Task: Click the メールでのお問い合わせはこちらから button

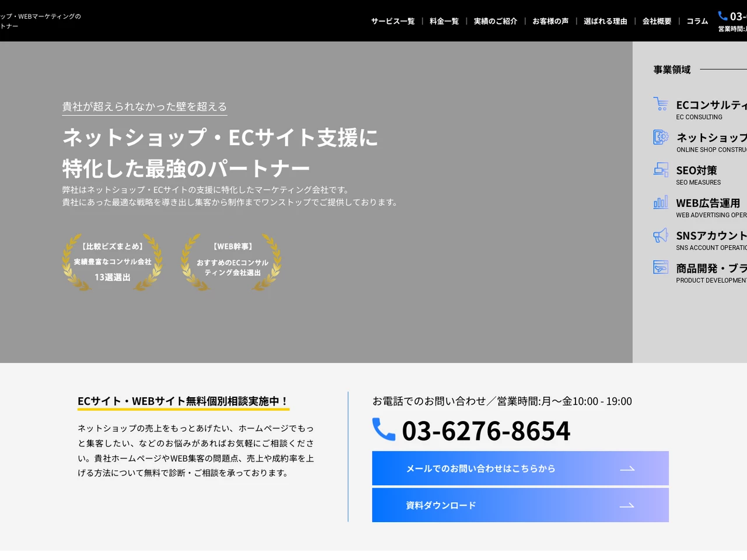Action: (520, 468)
